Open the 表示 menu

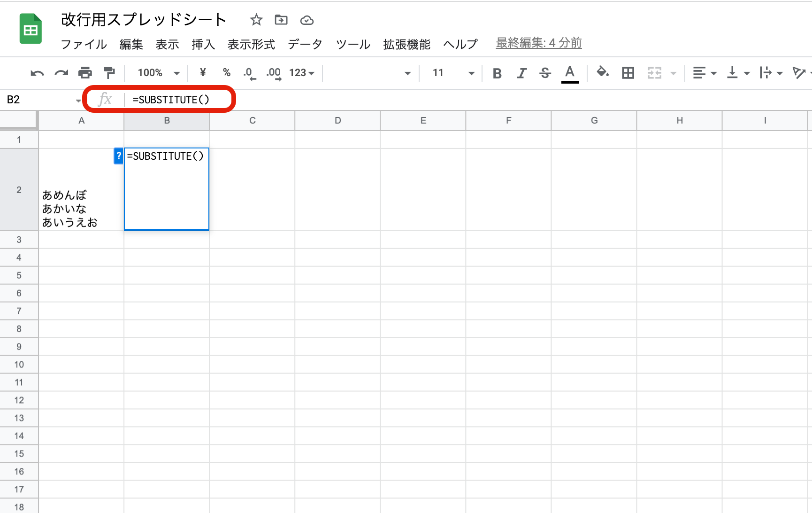pyautogui.click(x=168, y=44)
